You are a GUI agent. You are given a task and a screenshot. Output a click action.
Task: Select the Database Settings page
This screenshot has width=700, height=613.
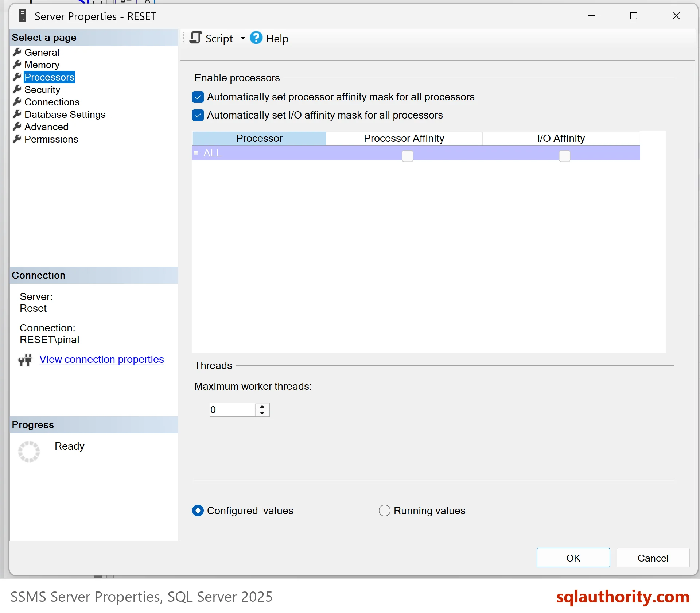(65, 115)
